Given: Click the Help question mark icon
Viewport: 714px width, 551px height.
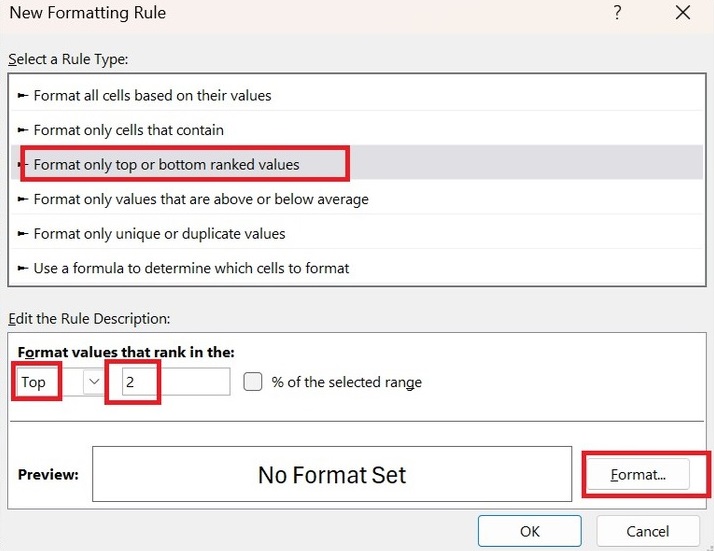Looking at the screenshot, I should 617,13.
